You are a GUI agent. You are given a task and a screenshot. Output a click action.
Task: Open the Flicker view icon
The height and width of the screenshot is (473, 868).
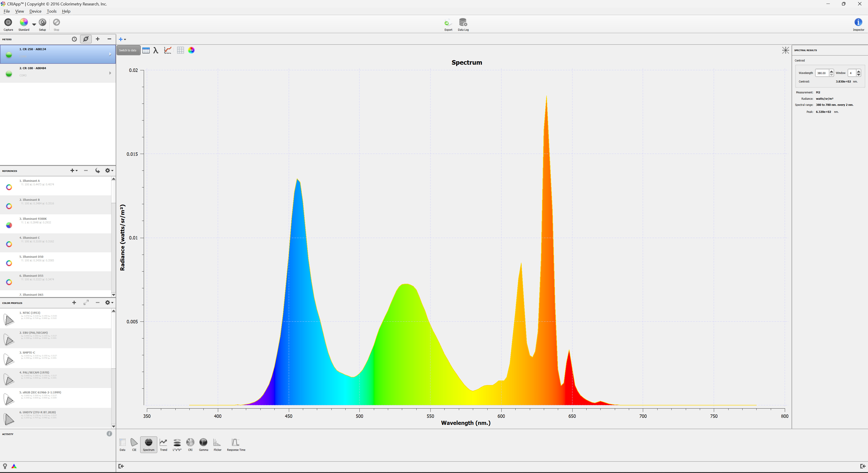(x=217, y=442)
